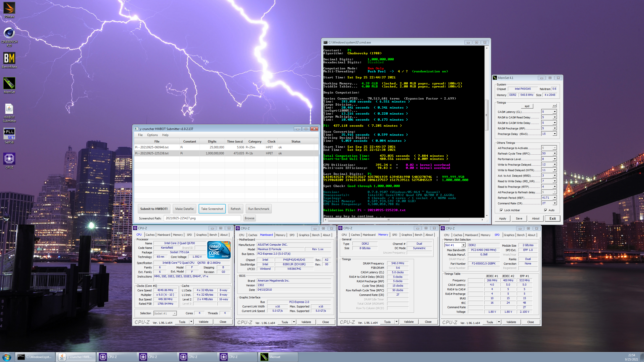Click cmd.exe vertical scrollbar thumb
Image resolution: width=644 pixels, height=362 pixels.
coord(487,115)
